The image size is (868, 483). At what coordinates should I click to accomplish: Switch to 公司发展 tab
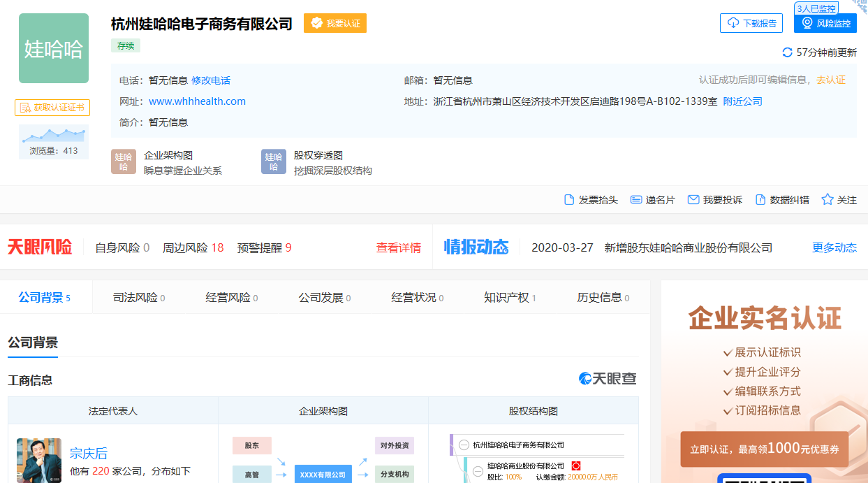[325, 298]
